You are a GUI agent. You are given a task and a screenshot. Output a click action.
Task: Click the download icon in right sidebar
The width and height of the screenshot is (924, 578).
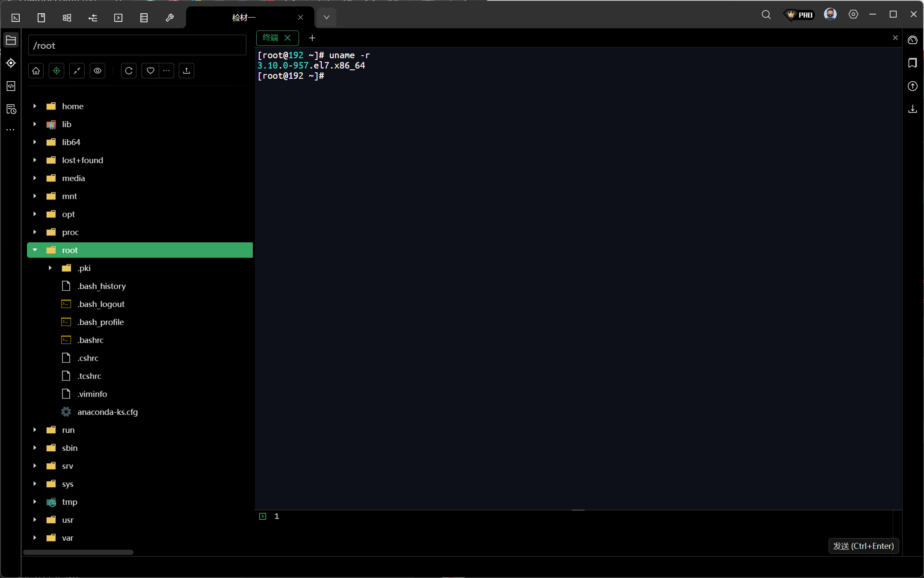click(912, 109)
